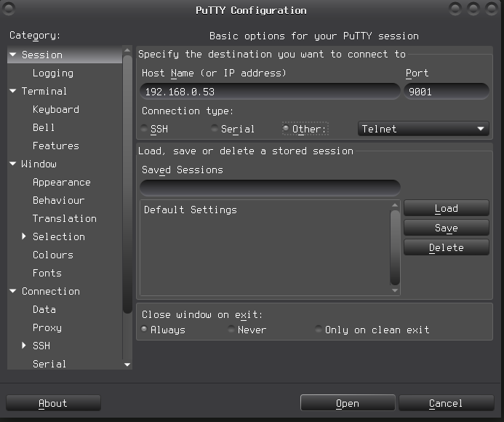Click the Open button to connect
504x422 pixels.
pyautogui.click(x=347, y=403)
